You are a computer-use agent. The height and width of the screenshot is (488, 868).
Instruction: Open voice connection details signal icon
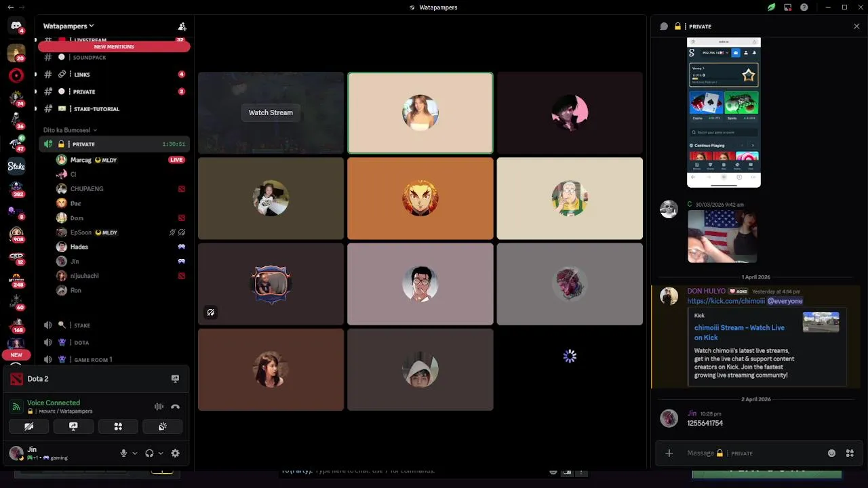pyautogui.click(x=16, y=407)
